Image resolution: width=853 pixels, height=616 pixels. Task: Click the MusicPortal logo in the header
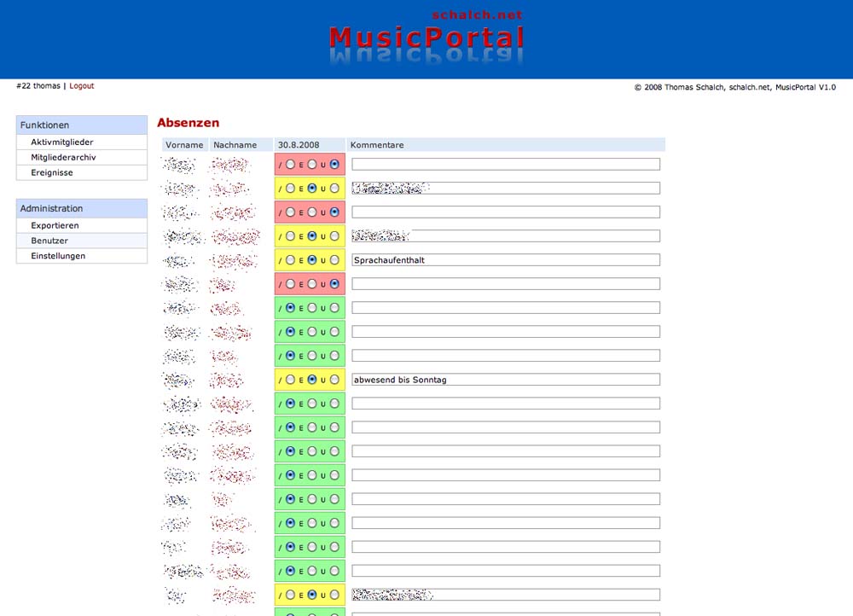tap(426, 38)
